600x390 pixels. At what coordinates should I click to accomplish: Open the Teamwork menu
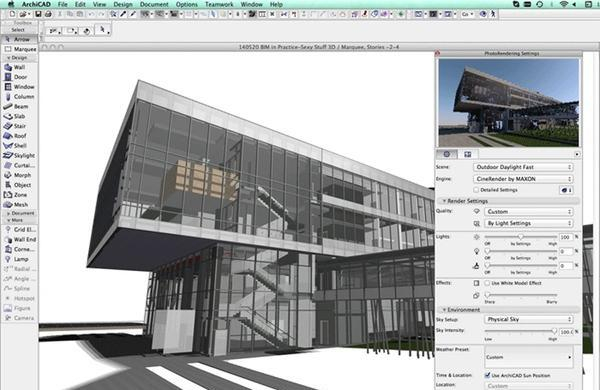pos(219,4)
